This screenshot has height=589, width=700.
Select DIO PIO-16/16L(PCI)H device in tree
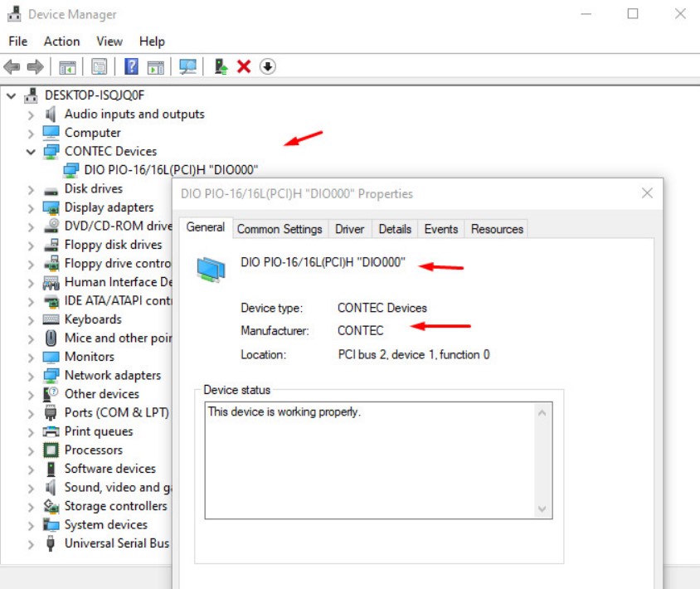(x=171, y=170)
